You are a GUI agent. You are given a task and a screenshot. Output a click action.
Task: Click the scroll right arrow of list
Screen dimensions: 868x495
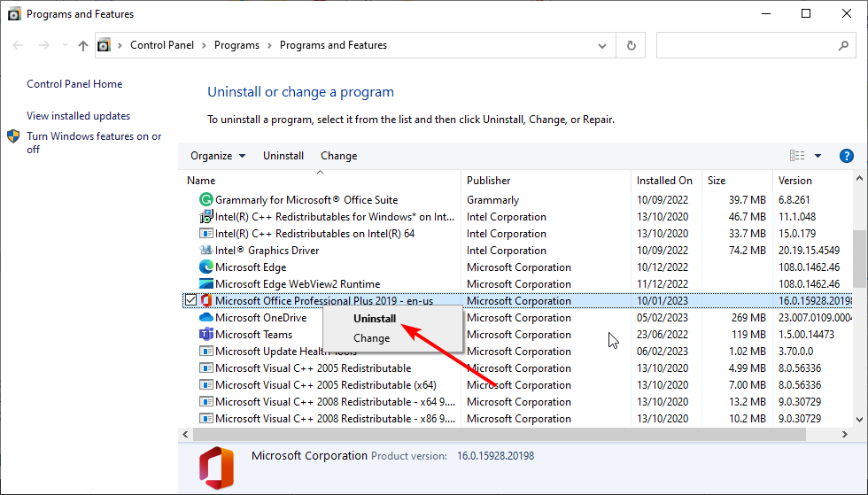pyautogui.click(x=845, y=435)
